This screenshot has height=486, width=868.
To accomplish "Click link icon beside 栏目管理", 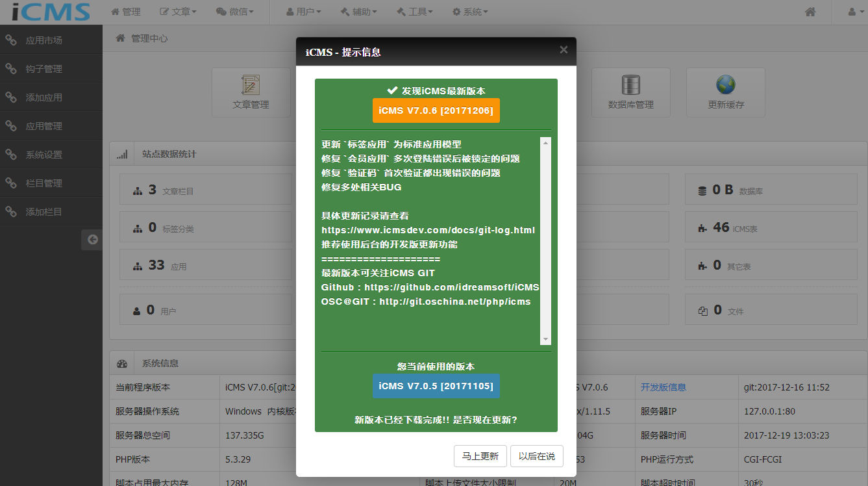I will (x=11, y=183).
